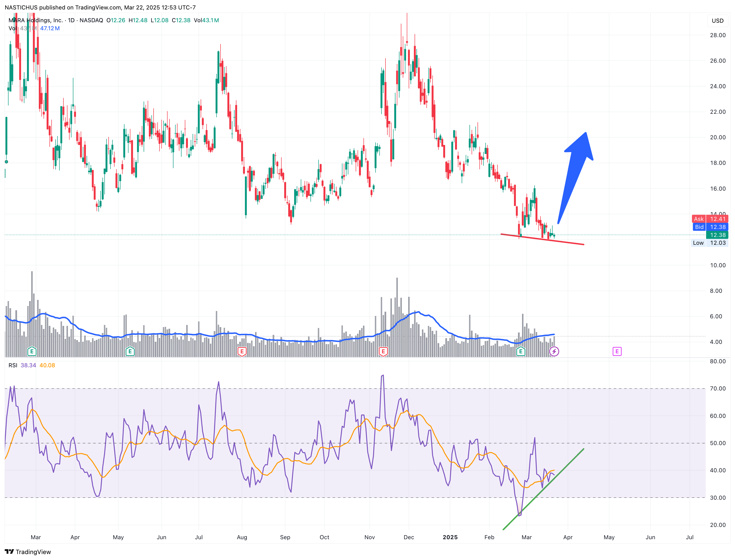The width and height of the screenshot is (735, 560).
Task: Select the MARA Holdings, Inc. symbol title
Action: (x=35, y=20)
